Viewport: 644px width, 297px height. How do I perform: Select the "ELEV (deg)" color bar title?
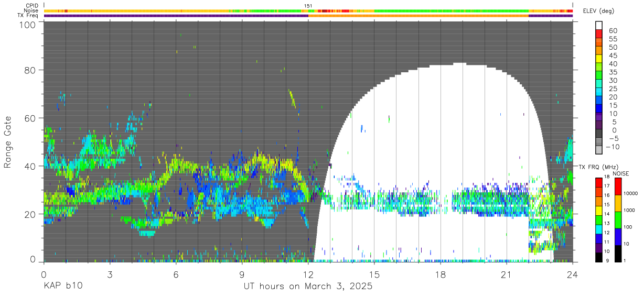click(x=599, y=11)
